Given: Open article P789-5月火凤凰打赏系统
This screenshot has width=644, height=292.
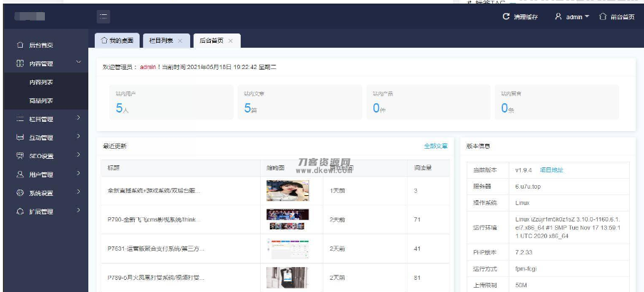Looking at the screenshot, I should coord(156,278).
